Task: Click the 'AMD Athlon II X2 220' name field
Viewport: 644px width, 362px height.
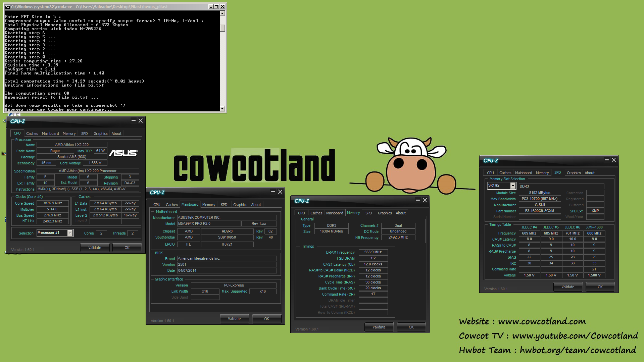Action: coord(72,145)
